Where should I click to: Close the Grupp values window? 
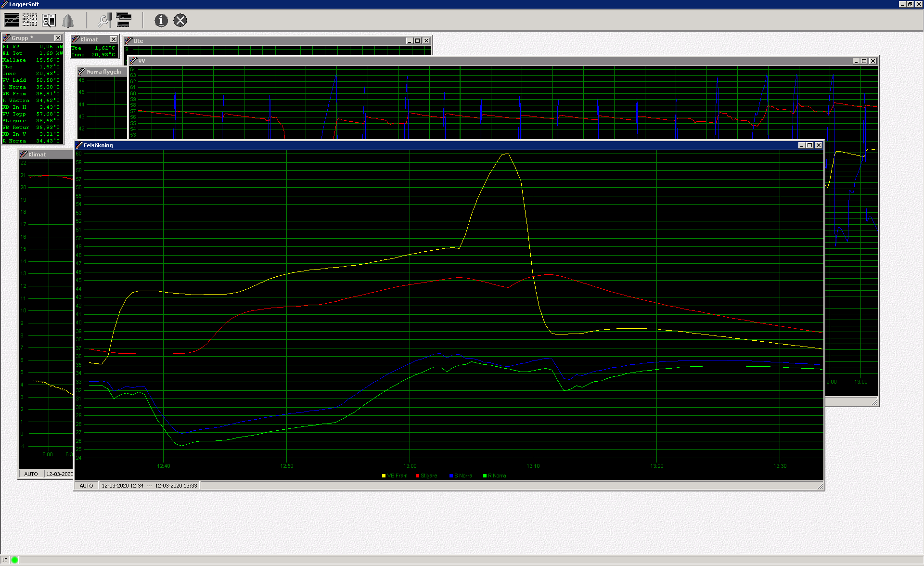pos(58,38)
